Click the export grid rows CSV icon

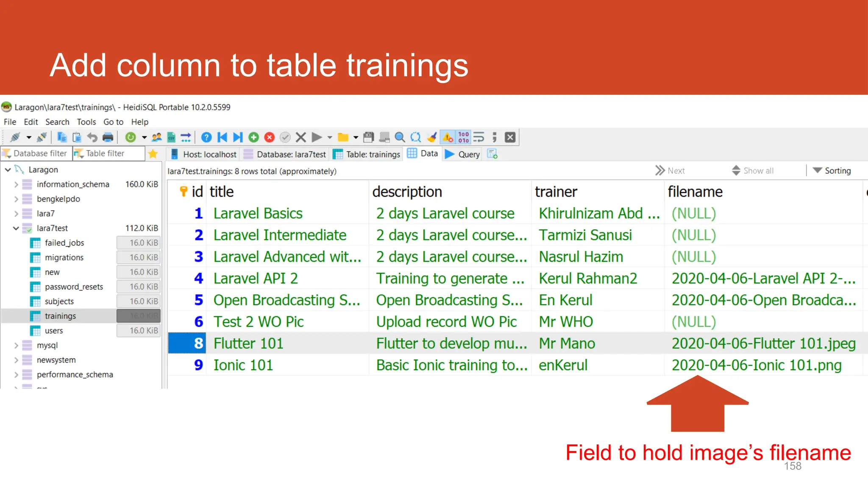click(171, 137)
